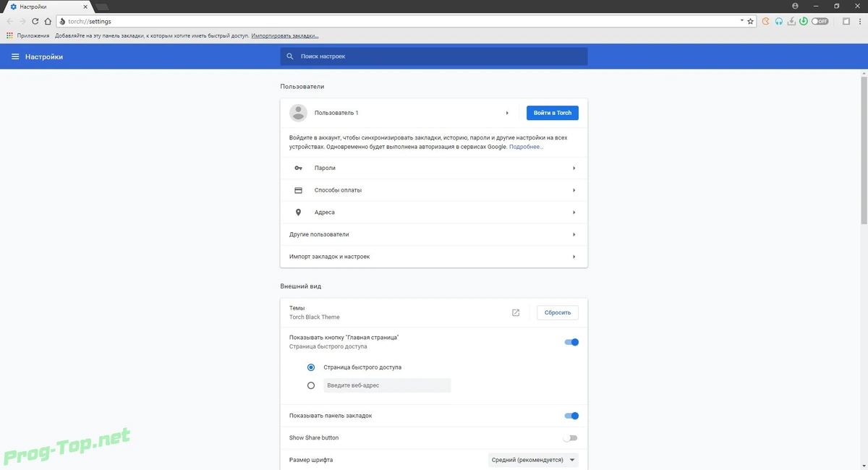This screenshot has width=868, height=470.
Task: Click the media grabber download-tray icon
Action: pos(792,22)
